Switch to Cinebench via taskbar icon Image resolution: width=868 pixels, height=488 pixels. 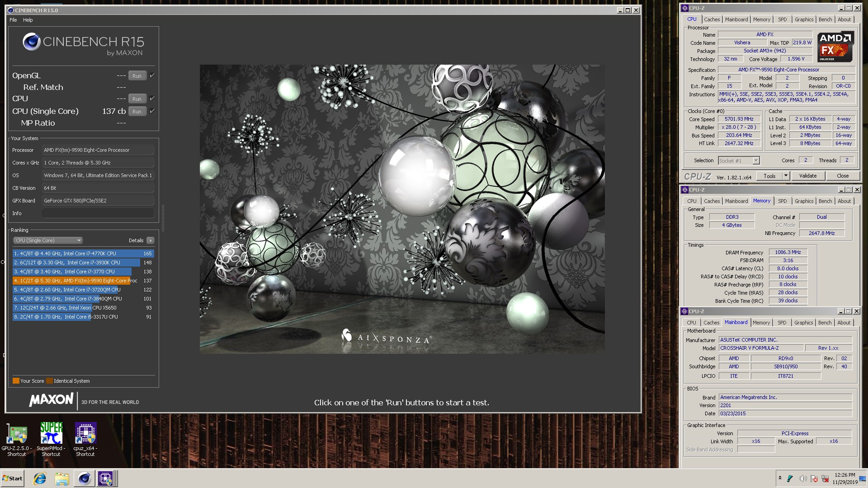84,479
